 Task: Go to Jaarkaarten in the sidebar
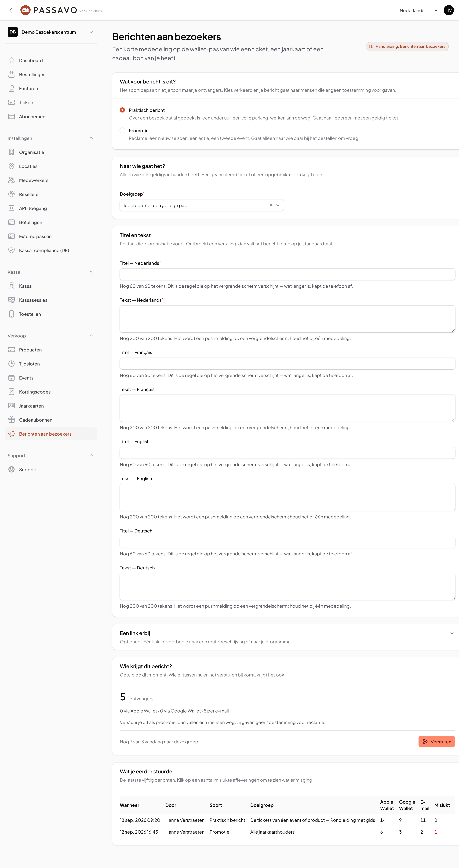(x=51, y=406)
